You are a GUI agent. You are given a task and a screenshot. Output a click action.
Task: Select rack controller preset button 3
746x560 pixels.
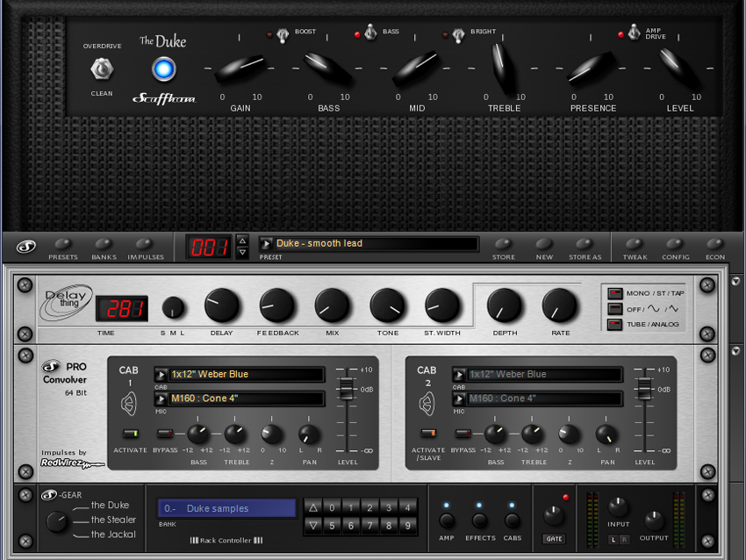coord(389,507)
